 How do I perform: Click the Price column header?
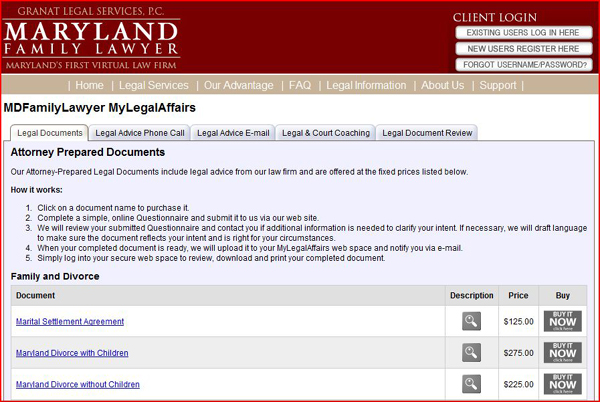point(518,295)
